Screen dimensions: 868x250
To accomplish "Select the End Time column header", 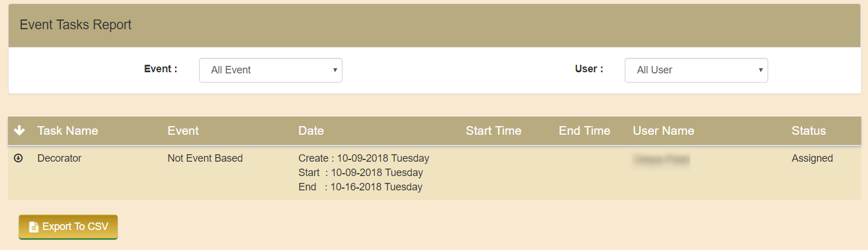I will (585, 131).
